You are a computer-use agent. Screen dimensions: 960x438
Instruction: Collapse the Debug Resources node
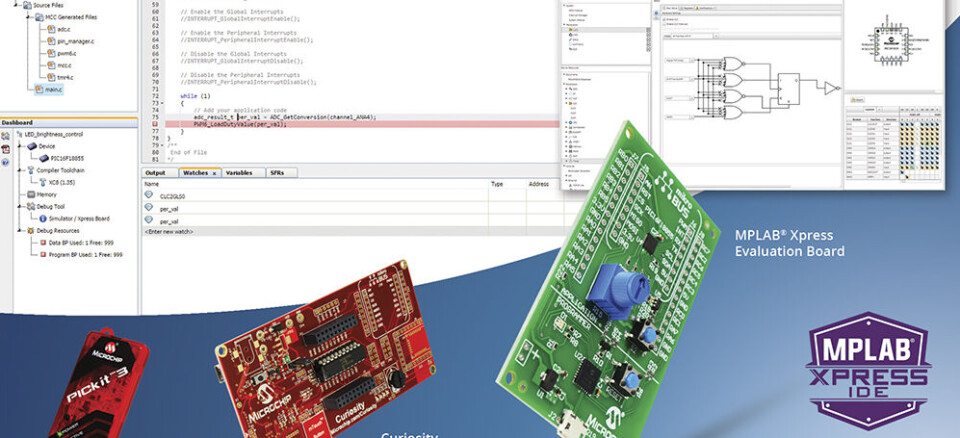(x=21, y=230)
